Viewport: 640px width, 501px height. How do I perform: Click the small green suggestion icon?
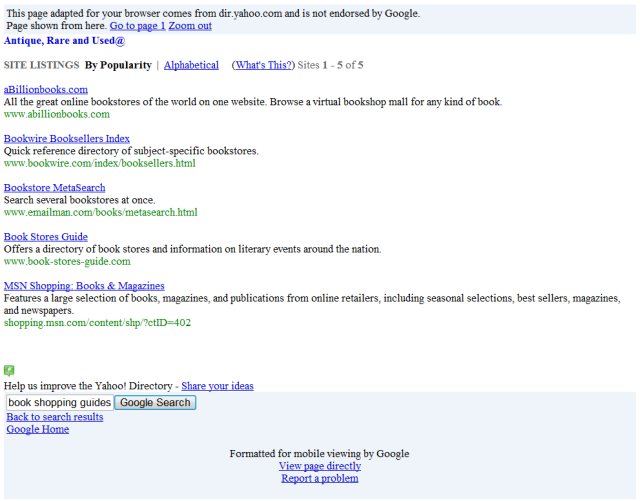tap(9, 370)
